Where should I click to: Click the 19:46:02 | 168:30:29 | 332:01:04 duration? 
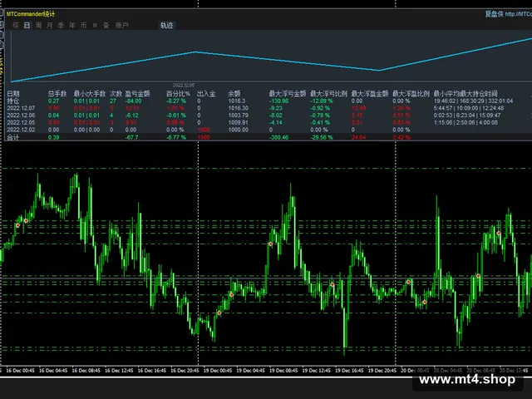pyautogui.click(x=473, y=101)
